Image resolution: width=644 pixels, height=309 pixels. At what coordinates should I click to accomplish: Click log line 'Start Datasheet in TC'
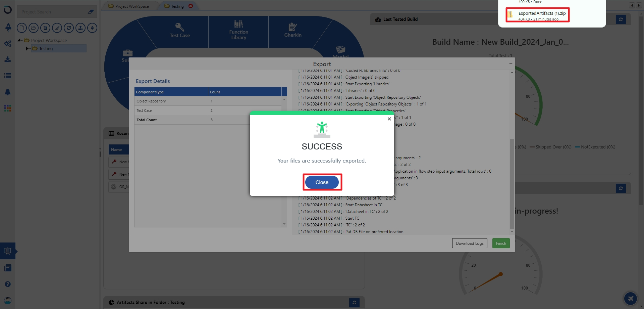coord(340,205)
